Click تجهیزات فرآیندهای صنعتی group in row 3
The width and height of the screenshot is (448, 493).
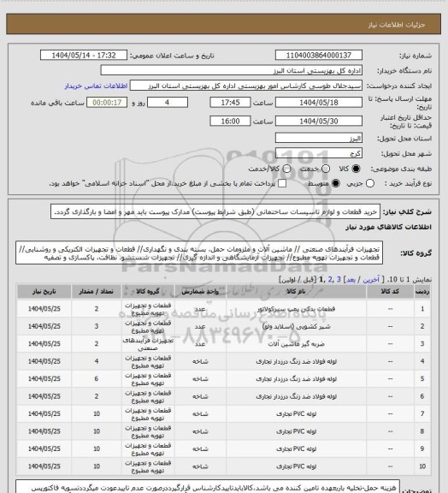[148, 344]
